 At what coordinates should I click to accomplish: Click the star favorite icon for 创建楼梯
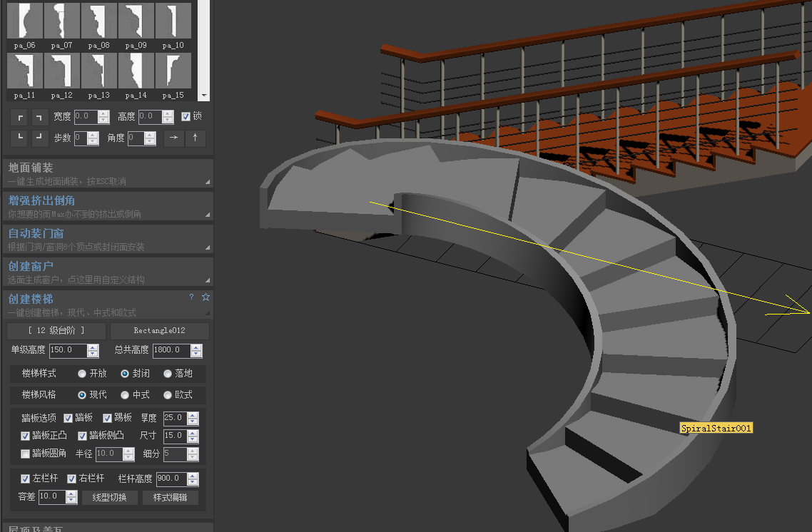(x=205, y=297)
